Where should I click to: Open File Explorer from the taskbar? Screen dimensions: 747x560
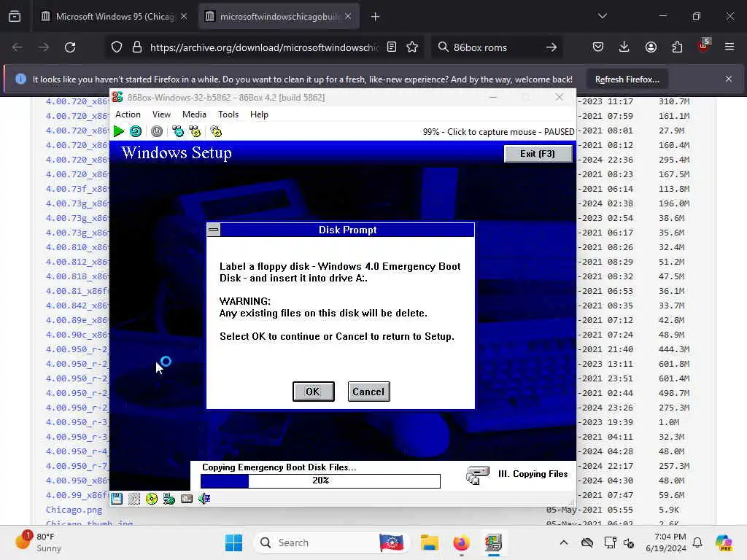(429, 542)
